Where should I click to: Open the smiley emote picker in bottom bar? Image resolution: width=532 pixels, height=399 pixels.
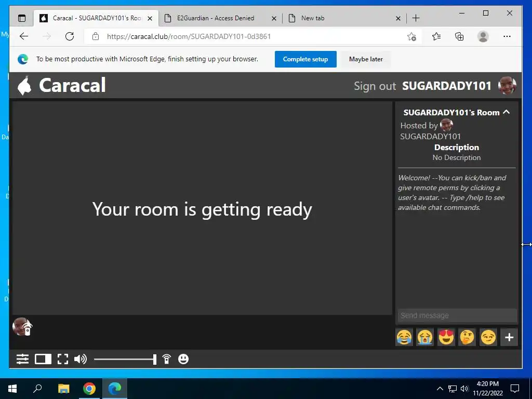coord(183,359)
